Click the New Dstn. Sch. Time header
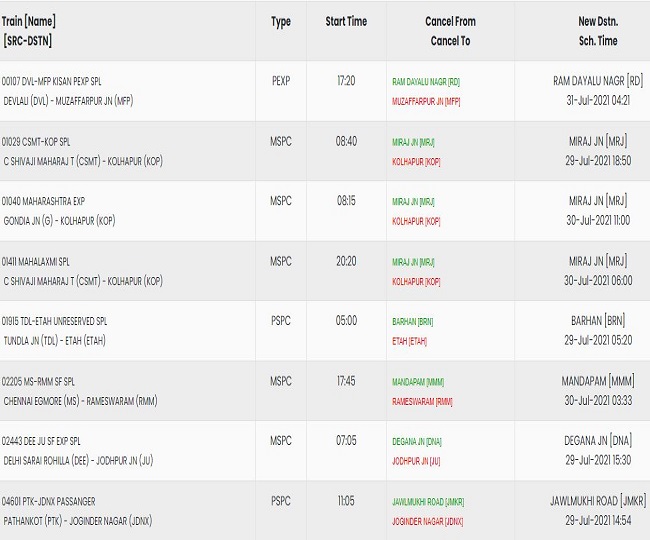650x540 pixels. click(598, 31)
